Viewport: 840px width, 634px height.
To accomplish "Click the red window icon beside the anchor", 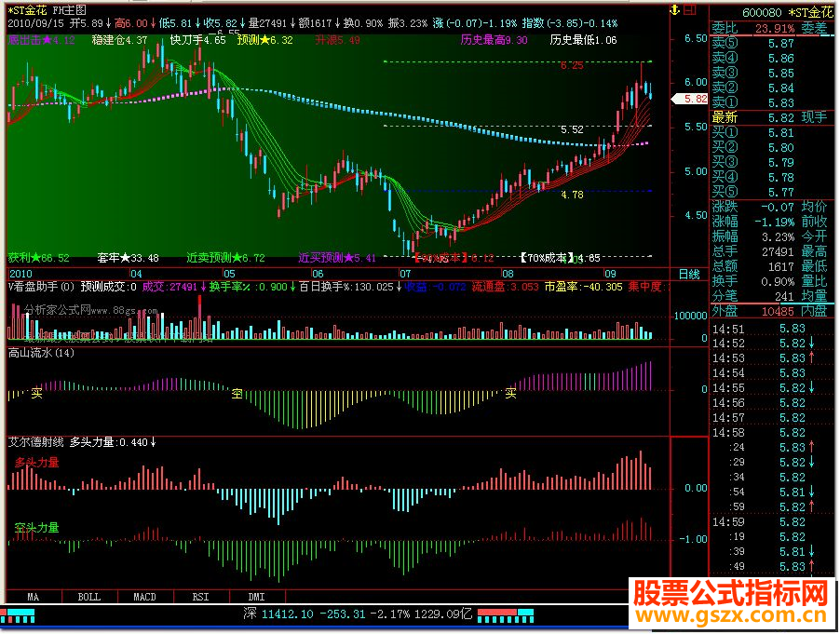I will 690,9.
